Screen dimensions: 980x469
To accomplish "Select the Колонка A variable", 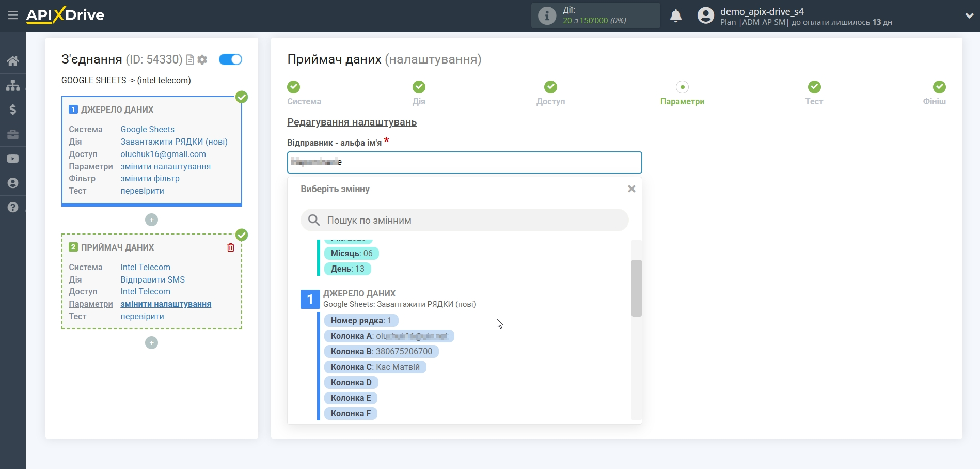I will point(389,336).
